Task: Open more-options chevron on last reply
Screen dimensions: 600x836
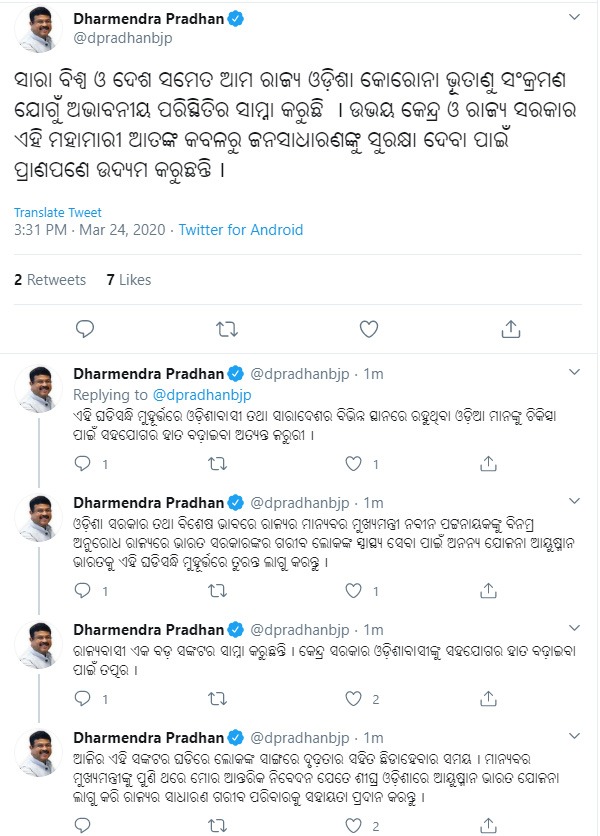Action: click(x=574, y=735)
